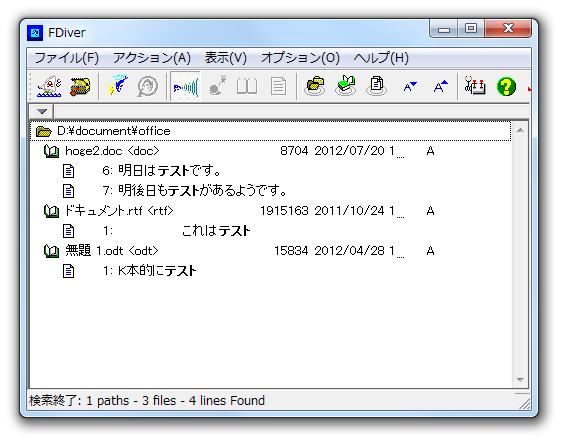Click the copy documents on disc icon

[376, 86]
